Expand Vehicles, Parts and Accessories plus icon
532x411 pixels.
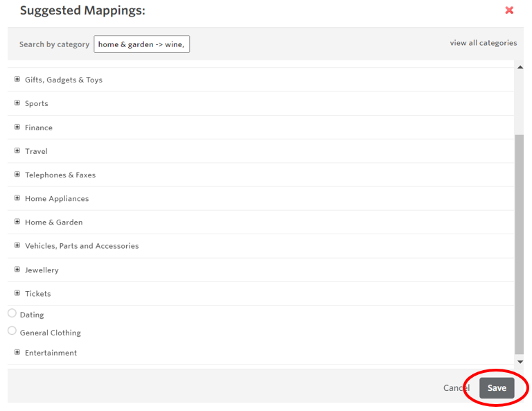[x=17, y=245]
